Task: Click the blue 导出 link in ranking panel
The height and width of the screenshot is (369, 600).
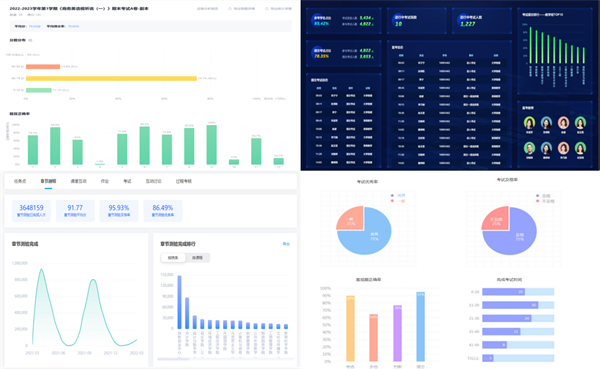Action: click(286, 244)
